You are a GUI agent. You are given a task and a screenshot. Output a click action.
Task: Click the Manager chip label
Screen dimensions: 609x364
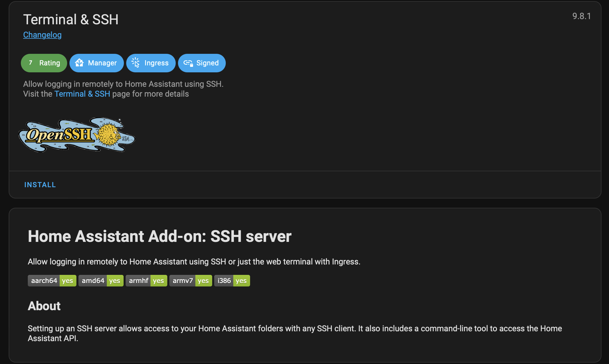point(102,63)
